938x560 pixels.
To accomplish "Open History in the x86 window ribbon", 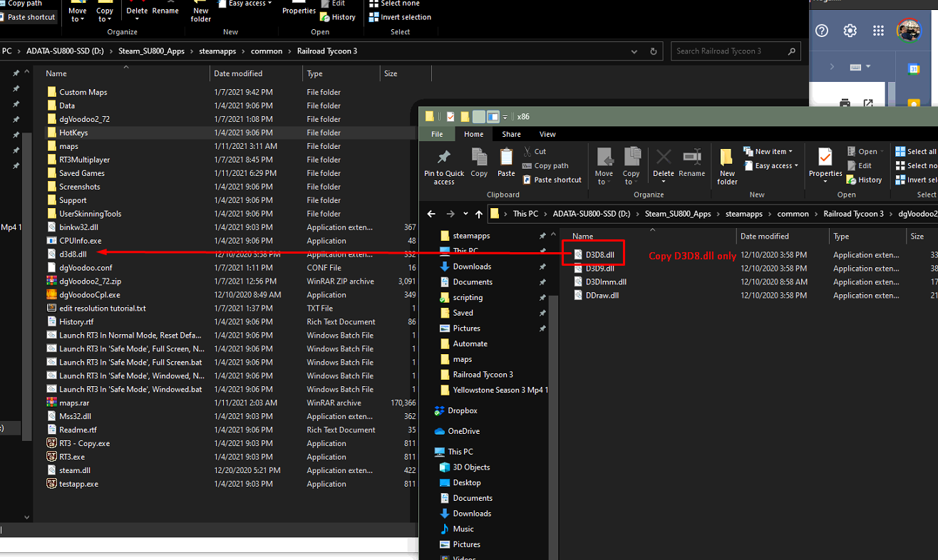I will [x=865, y=180].
